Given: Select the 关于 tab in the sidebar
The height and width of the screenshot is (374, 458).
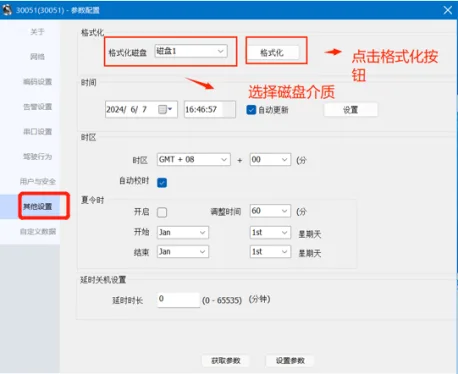Looking at the screenshot, I should click(x=37, y=32).
